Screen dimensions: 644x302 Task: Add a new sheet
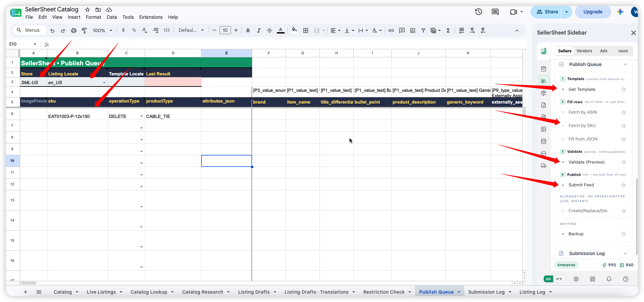coord(25,292)
